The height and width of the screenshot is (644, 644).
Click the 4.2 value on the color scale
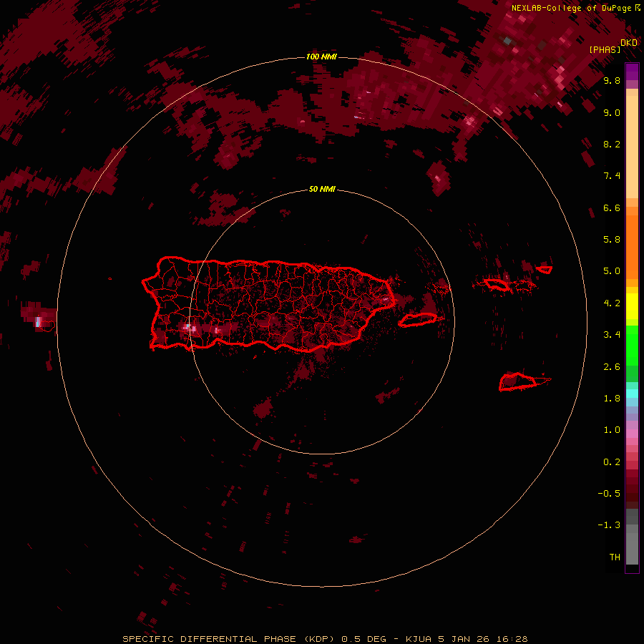(x=612, y=303)
